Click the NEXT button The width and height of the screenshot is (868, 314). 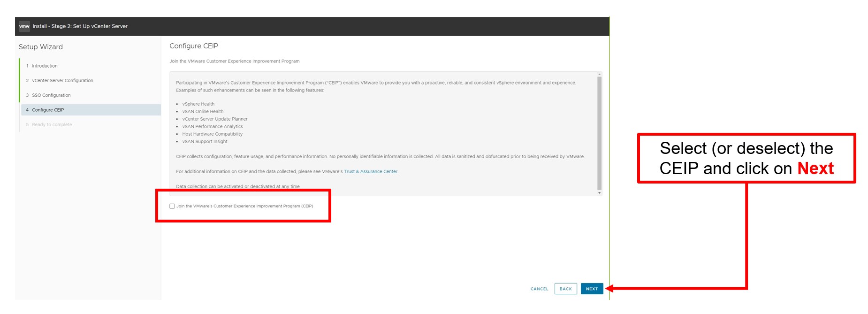(592, 289)
